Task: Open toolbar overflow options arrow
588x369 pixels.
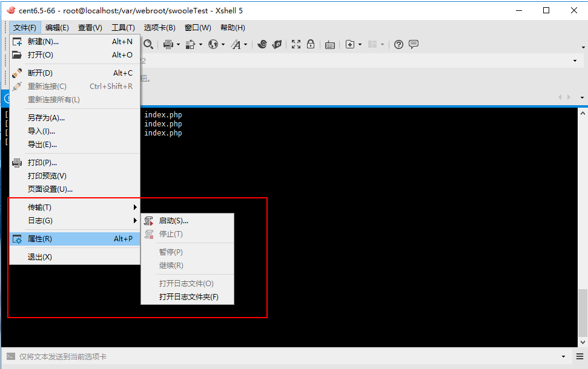Action: pyautogui.click(x=583, y=47)
